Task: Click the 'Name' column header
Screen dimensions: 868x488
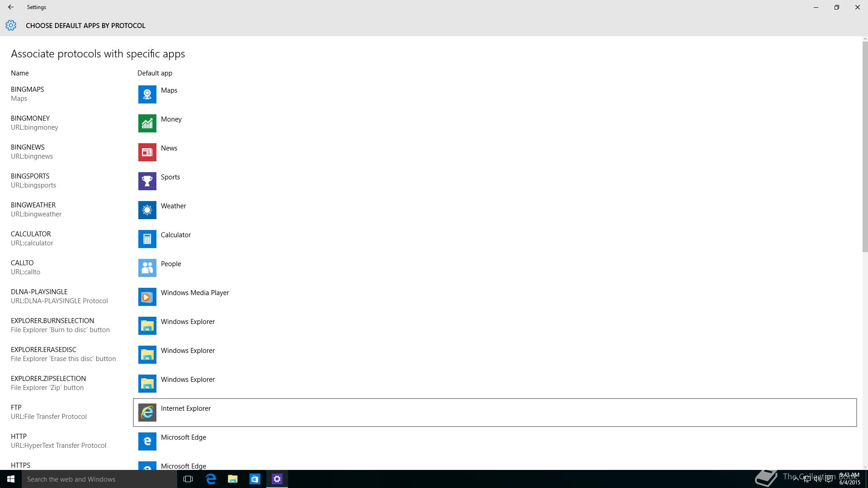Action: [x=20, y=73]
